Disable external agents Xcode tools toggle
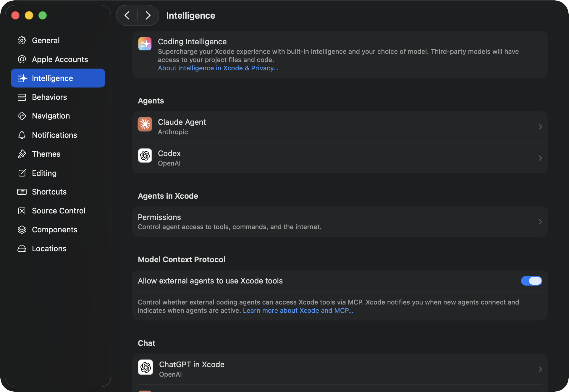The image size is (569, 392). pyautogui.click(x=531, y=281)
